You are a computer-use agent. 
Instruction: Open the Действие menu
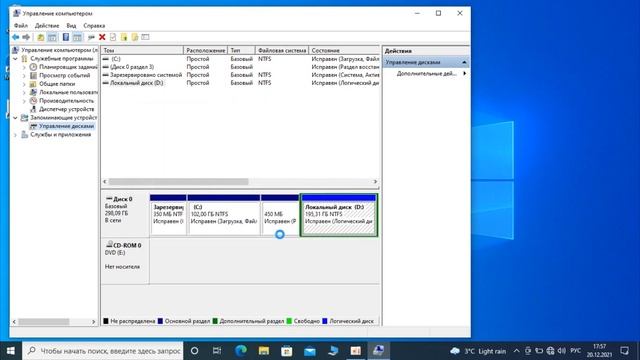tap(47, 25)
